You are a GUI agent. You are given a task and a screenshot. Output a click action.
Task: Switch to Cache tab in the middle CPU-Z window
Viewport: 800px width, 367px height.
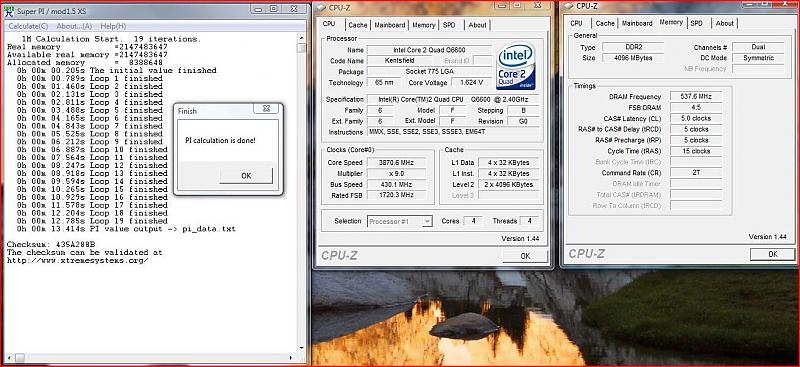point(358,25)
